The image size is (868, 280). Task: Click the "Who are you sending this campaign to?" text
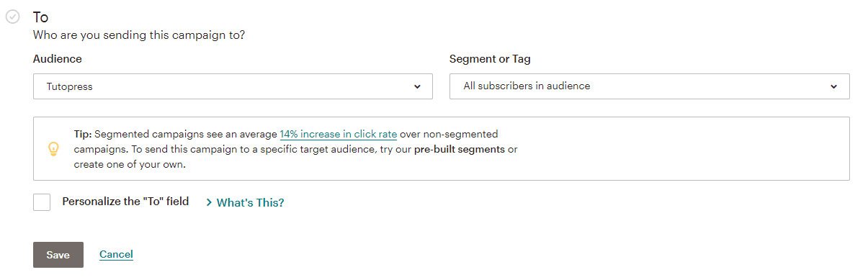[139, 35]
